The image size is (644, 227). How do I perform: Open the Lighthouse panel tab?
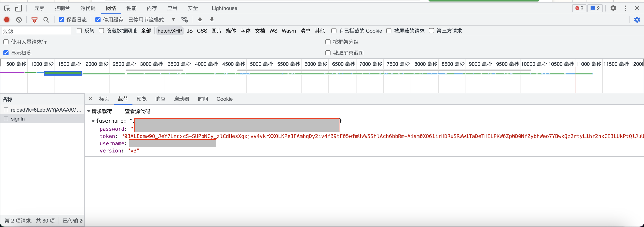[x=224, y=8]
